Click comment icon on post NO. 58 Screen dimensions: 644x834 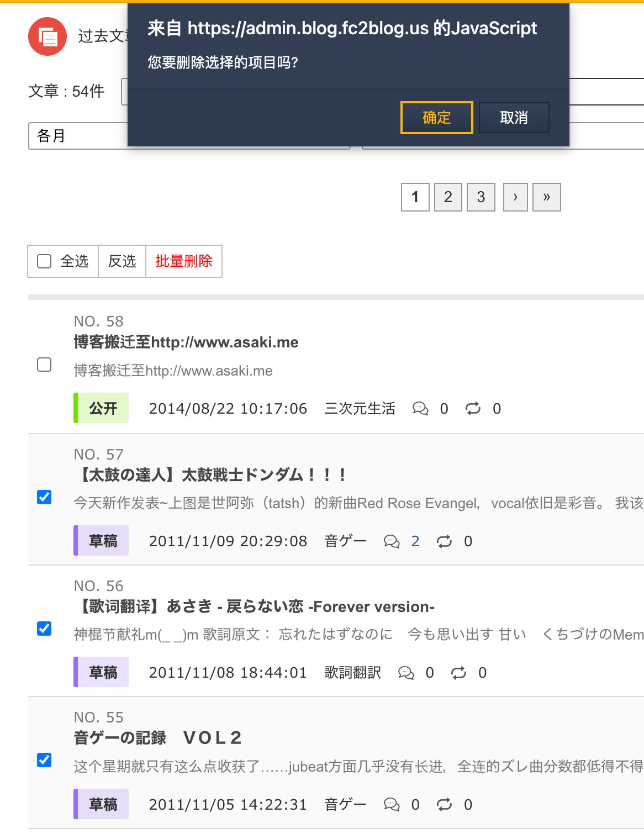tap(420, 409)
